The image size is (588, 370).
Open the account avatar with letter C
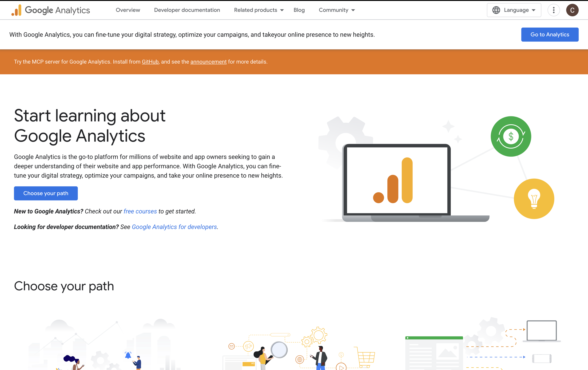(572, 10)
